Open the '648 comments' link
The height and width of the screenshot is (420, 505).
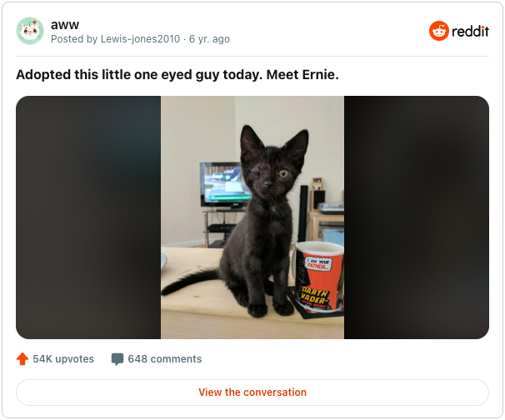[x=164, y=359]
